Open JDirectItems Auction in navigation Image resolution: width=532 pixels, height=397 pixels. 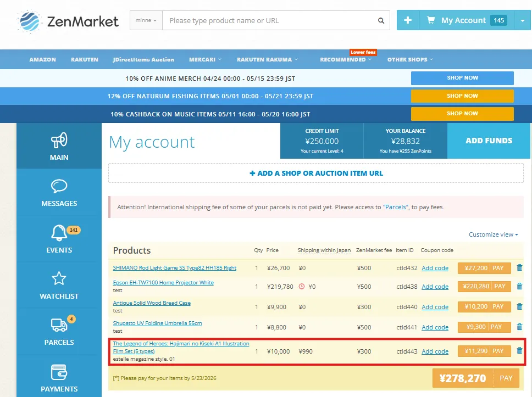pos(143,59)
